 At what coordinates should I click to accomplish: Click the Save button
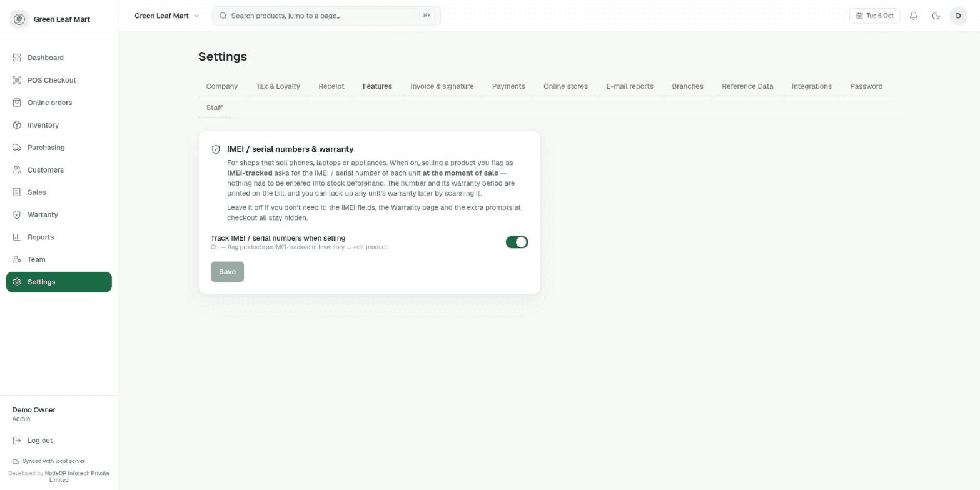(227, 272)
